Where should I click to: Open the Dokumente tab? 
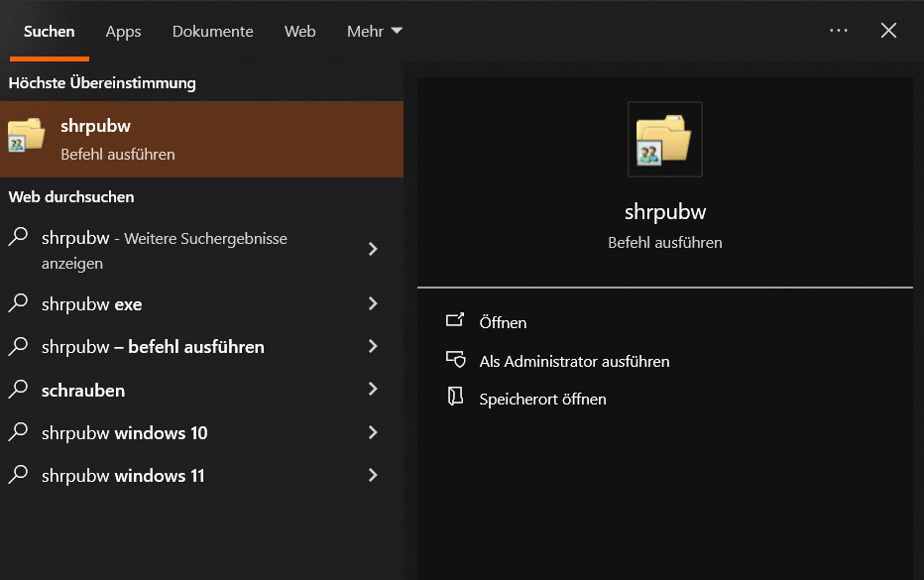[213, 32]
